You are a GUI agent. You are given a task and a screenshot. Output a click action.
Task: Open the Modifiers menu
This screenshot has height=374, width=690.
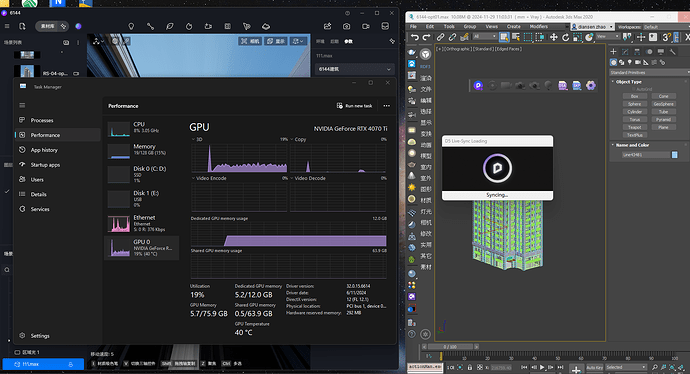point(538,26)
